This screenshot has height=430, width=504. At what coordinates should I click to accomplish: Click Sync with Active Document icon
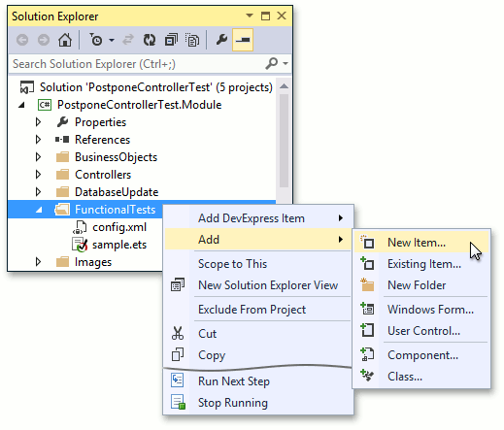coord(128,40)
